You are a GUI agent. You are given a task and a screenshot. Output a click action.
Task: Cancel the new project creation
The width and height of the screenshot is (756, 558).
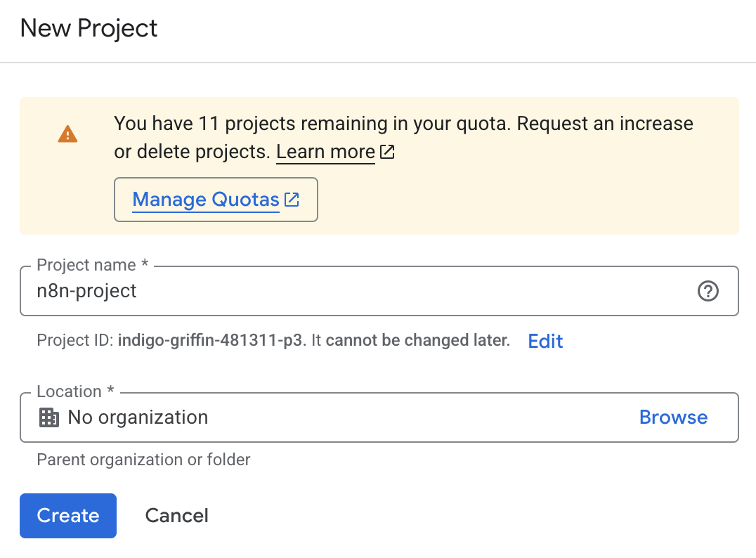176,515
